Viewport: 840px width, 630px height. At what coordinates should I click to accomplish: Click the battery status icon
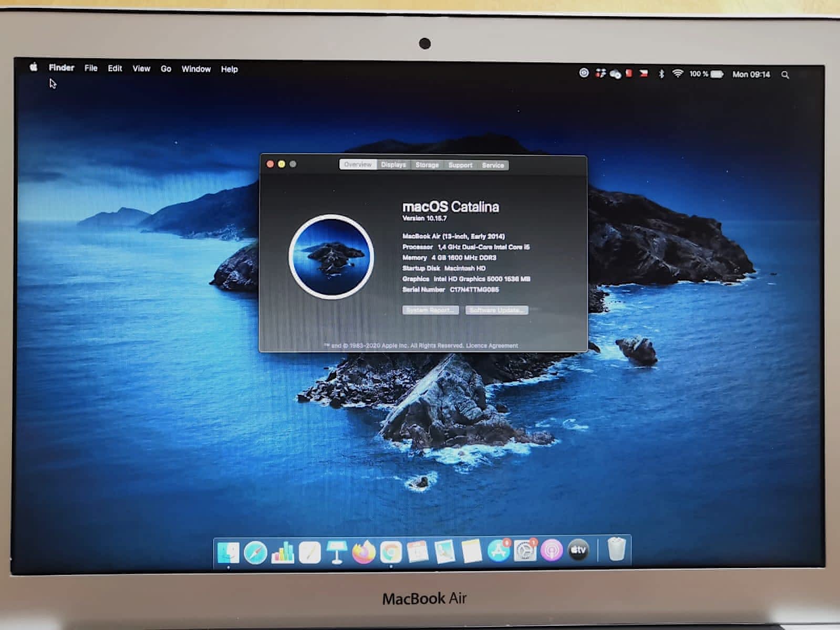click(717, 74)
